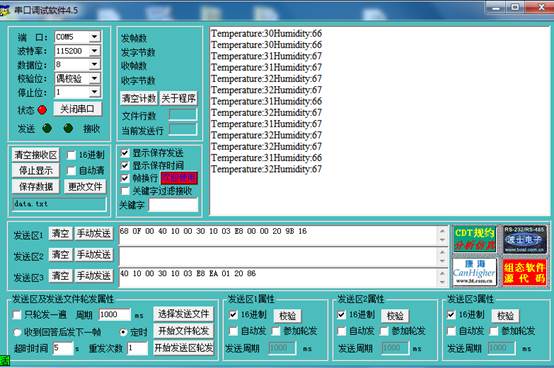Viewport: 554px width, 368px height.
Task: Open the CanHigher logo banner
Action: coord(475,272)
